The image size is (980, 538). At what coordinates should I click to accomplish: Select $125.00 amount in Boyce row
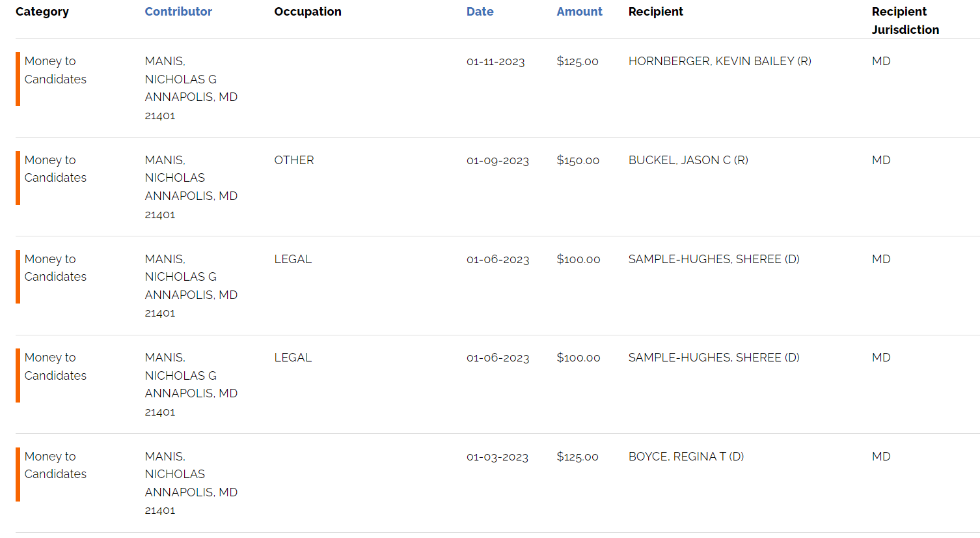pos(577,457)
